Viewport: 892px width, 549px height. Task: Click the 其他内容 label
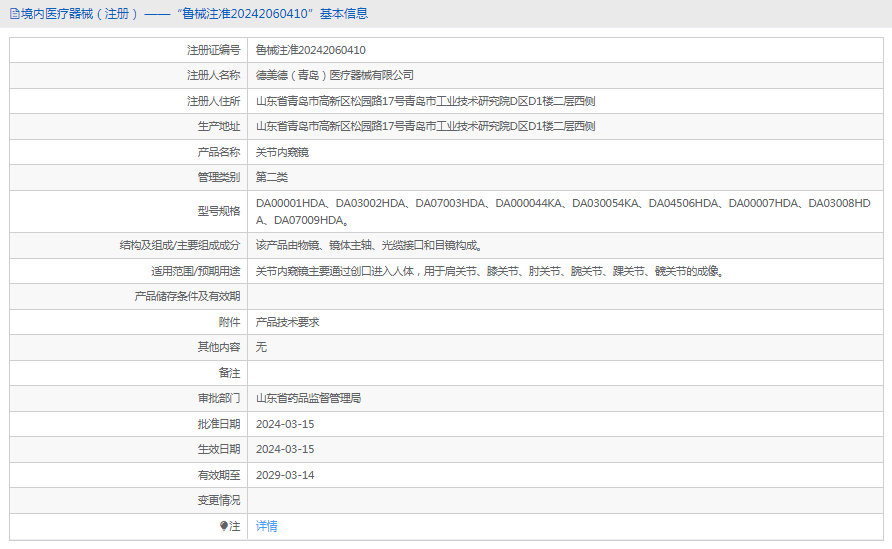pyautogui.click(x=218, y=347)
